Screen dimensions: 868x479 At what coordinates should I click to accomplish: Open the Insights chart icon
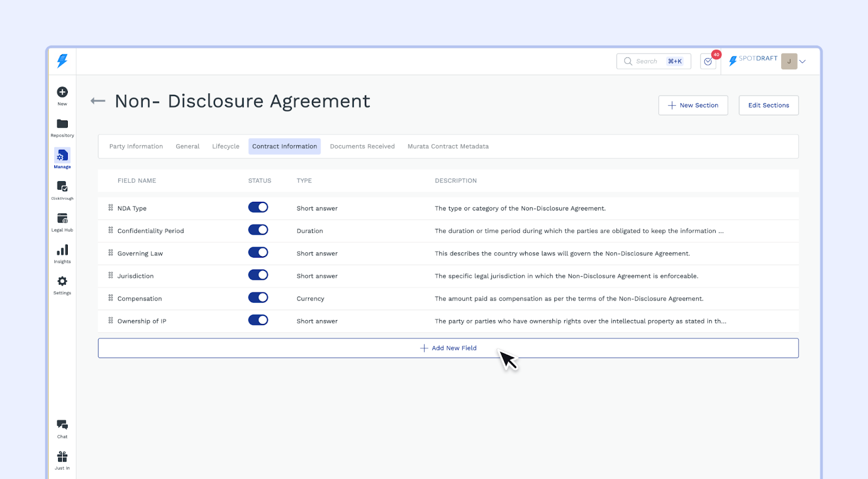click(62, 250)
